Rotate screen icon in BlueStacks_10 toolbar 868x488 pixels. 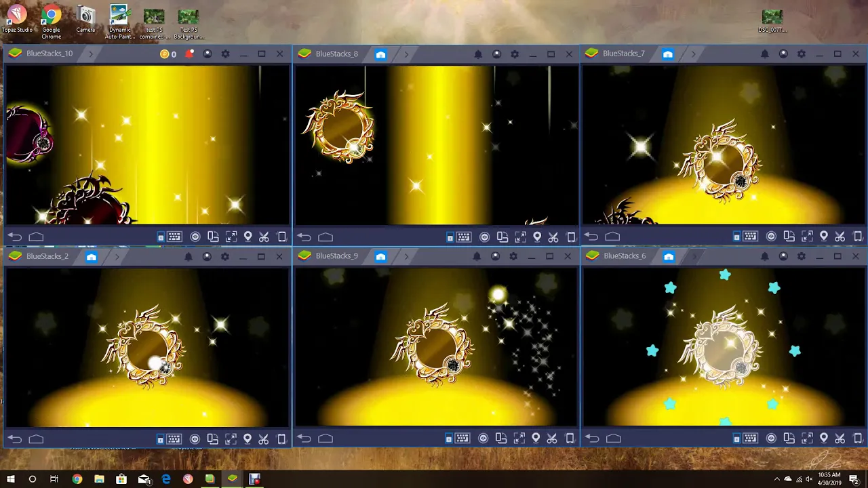pyautogui.click(x=213, y=237)
